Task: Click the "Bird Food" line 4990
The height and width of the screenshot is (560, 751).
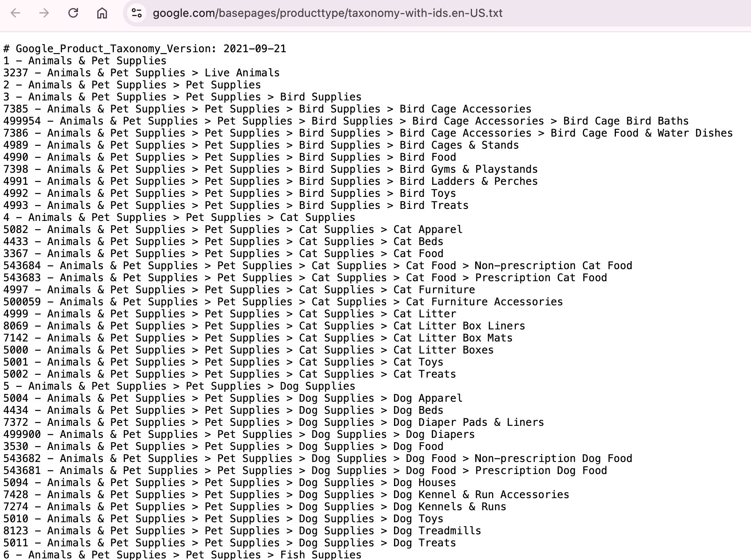Action: point(230,157)
